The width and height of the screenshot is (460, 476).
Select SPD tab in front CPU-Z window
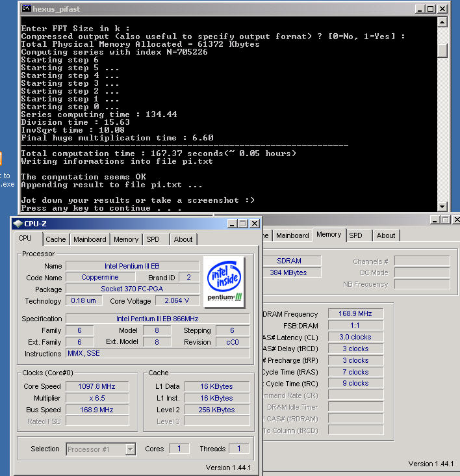click(x=153, y=239)
